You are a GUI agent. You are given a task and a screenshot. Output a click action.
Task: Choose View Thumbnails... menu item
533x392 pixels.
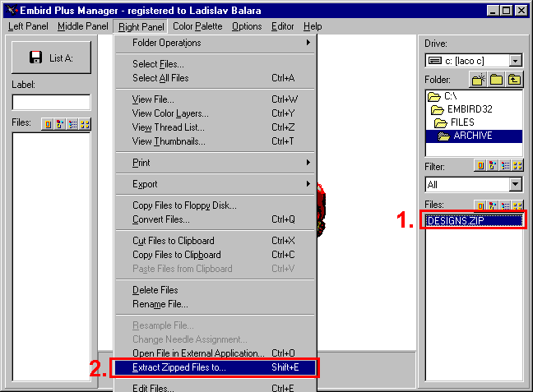click(215, 141)
